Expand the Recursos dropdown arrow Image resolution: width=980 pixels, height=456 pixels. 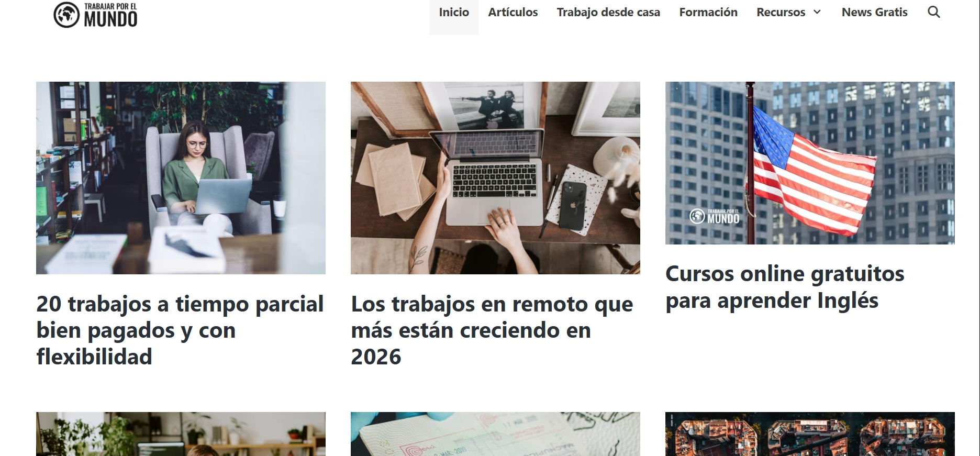click(x=817, y=12)
